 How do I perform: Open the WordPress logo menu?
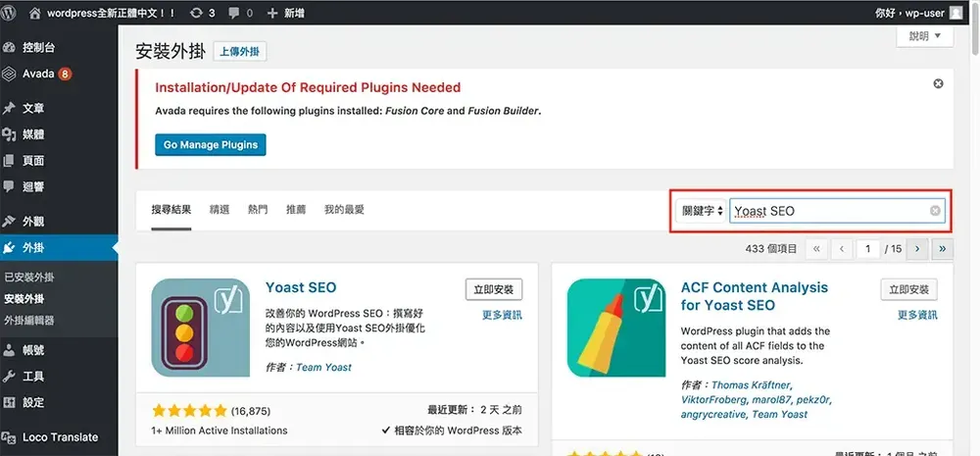point(9,13)
